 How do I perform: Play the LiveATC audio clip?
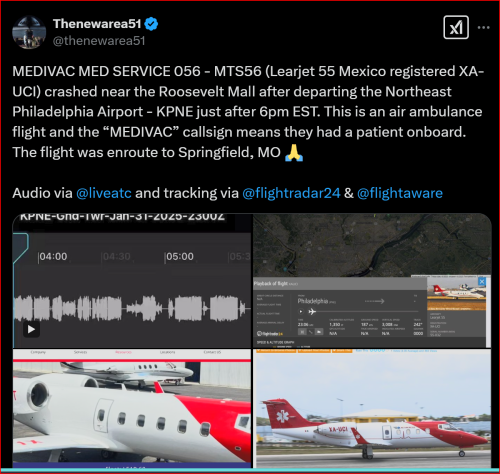pyautogui.click(x=31, y=329)
